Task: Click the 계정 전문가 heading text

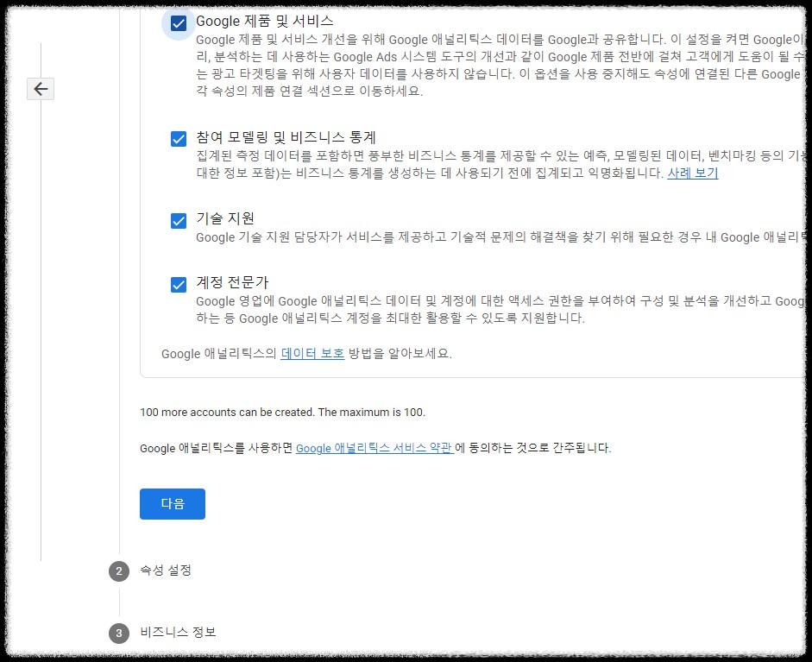Action: click(232, 282)
